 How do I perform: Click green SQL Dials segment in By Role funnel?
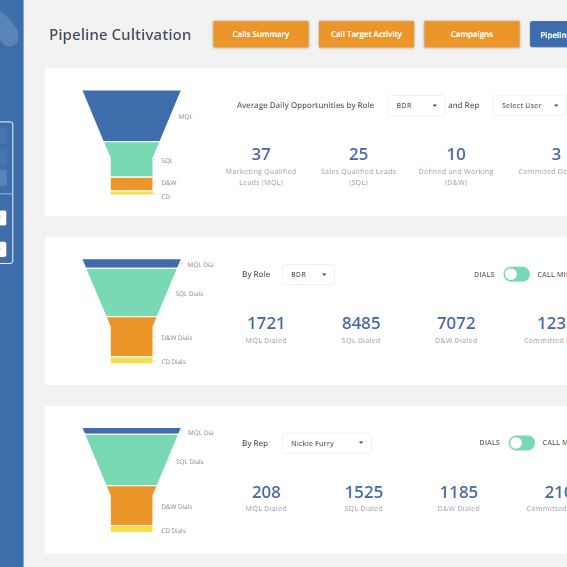132,292
